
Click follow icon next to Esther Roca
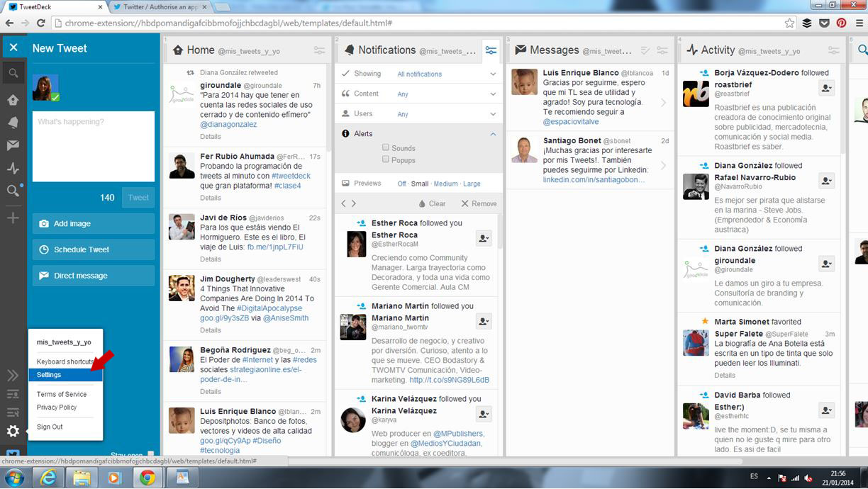484,239
